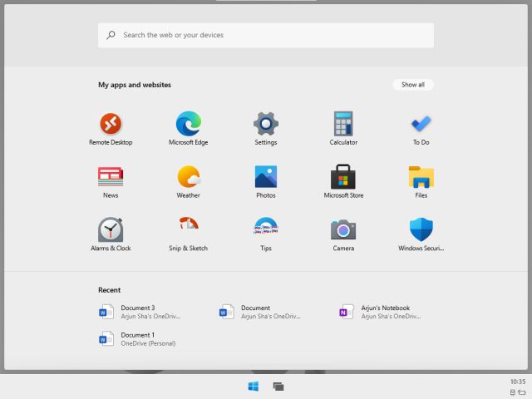
Task: Click the Windows Start button in taskbar
Action: (254, 386)
